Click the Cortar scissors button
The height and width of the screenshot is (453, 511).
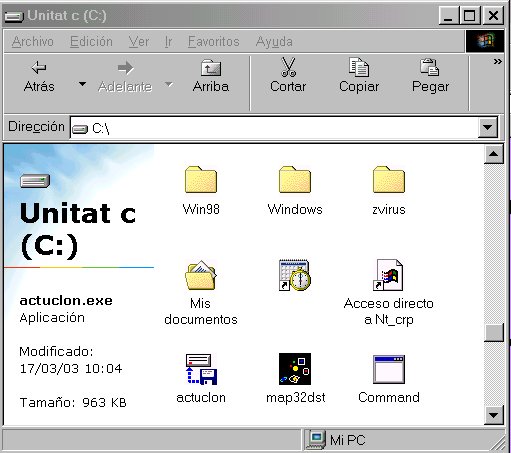pos(288,75)
